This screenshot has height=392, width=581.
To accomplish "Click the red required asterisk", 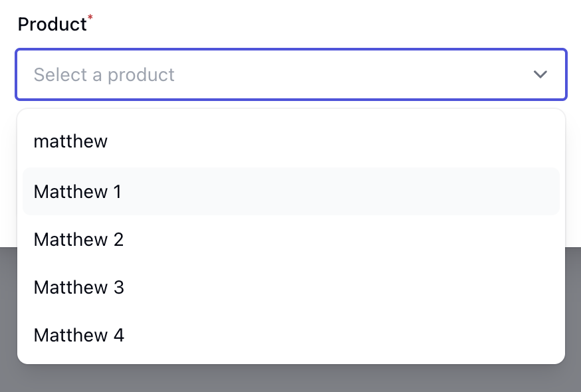I will click(90, 18).
